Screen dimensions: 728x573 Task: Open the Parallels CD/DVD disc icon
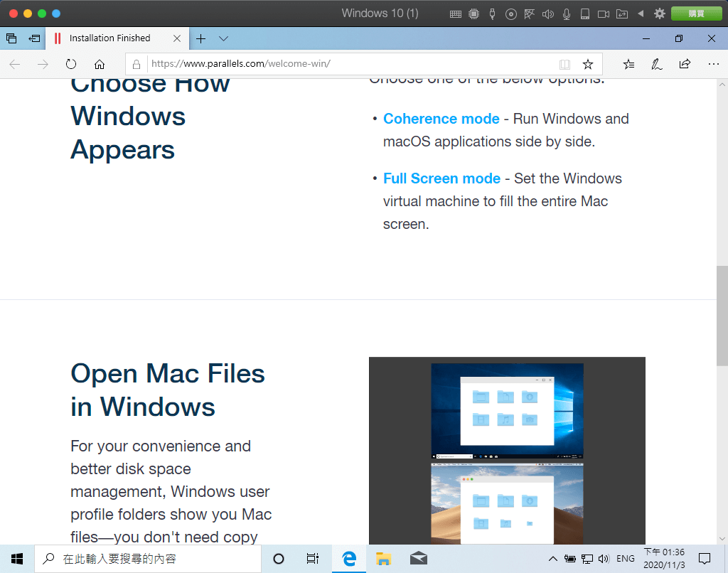510,14
